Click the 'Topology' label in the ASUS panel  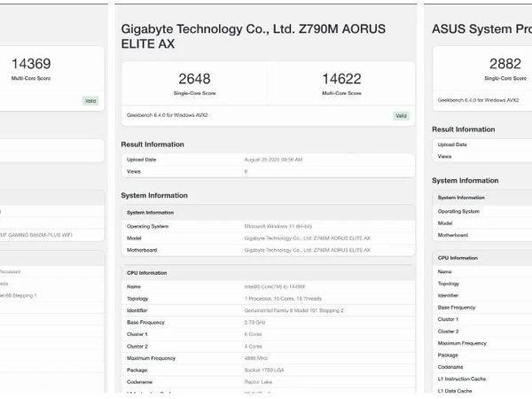coord(449,284)
